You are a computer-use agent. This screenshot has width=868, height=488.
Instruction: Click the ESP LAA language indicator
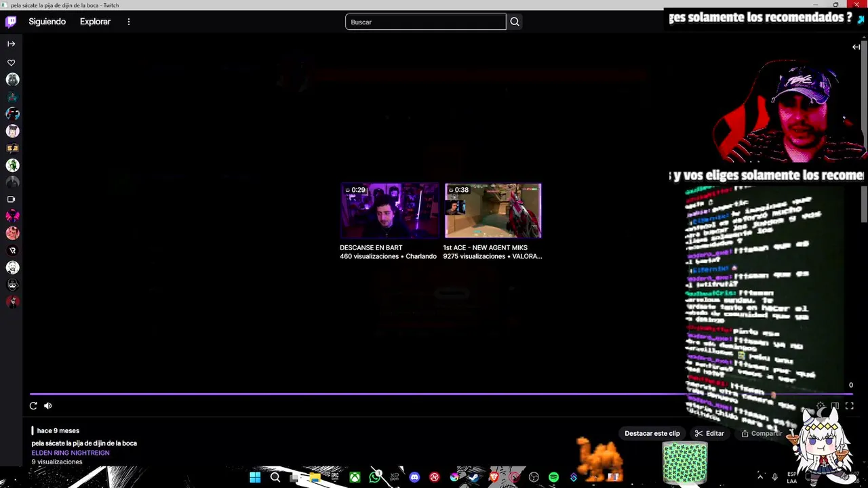coord(792,477)
